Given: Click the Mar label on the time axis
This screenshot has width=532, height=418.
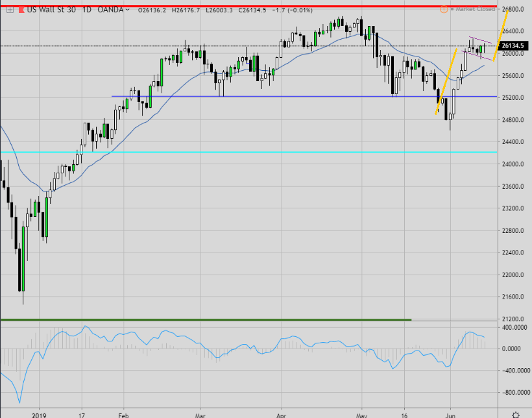Looking at the screenshot, I should pos(200,415).
